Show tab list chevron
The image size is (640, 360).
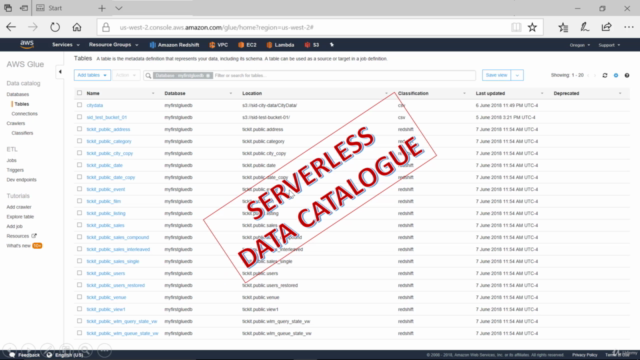click(x=118, y=8)
